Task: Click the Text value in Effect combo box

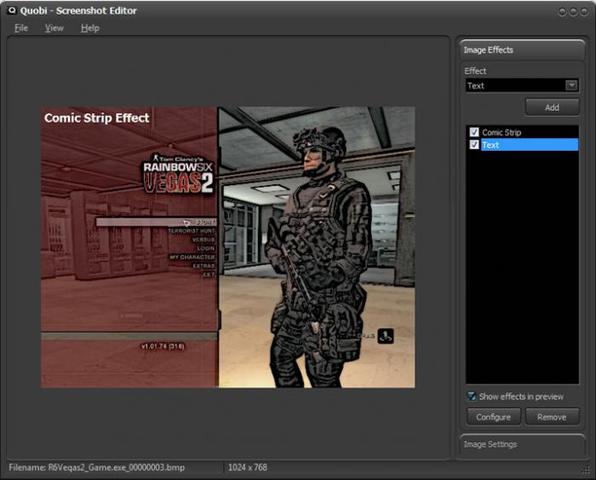Action: click(476, 86)
